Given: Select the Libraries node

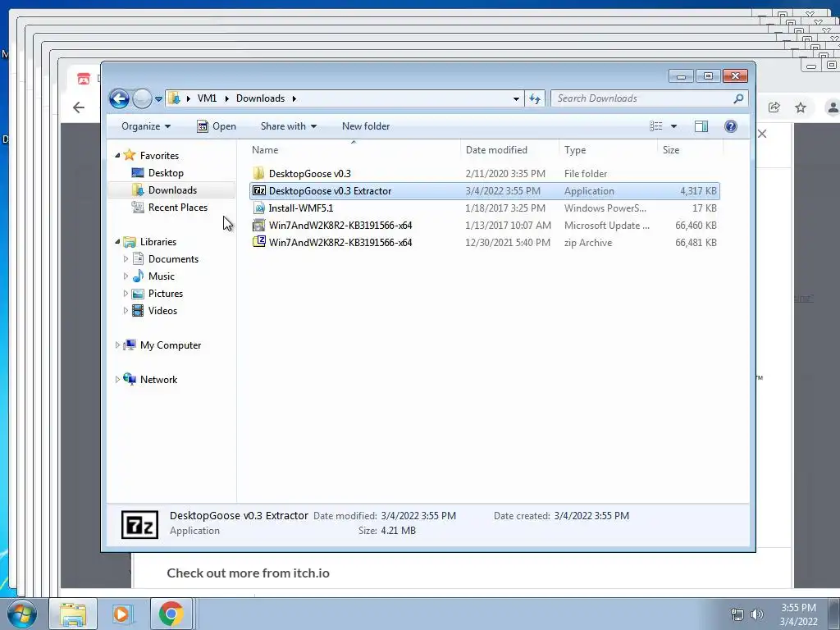Looking at the screenshot, I should click(158, 242).
